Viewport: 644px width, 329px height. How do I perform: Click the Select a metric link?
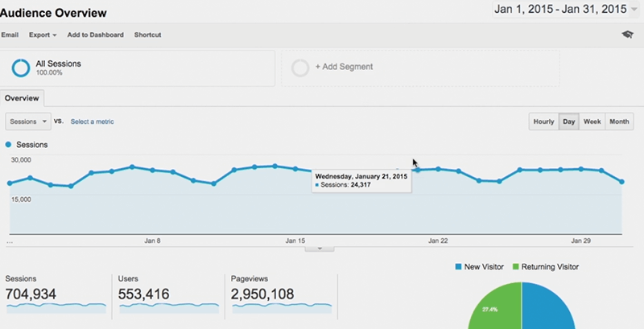[x=92, y=121]
